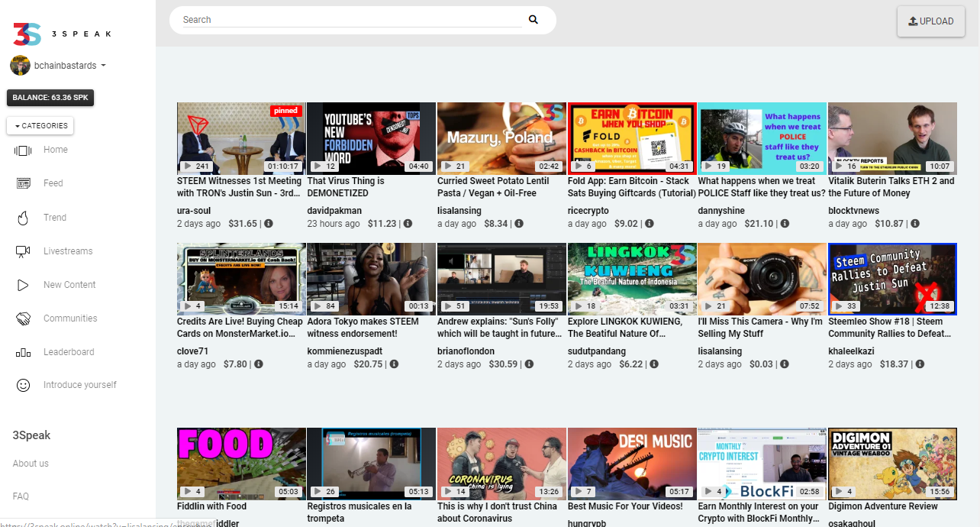Click the 3Speak logo
Screen dimensions: 980x527
(62, 34)
